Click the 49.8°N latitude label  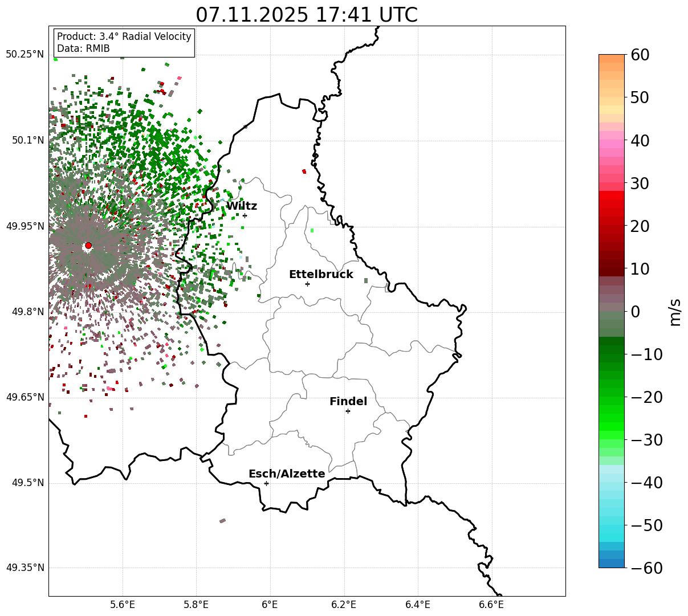[27, 312]
